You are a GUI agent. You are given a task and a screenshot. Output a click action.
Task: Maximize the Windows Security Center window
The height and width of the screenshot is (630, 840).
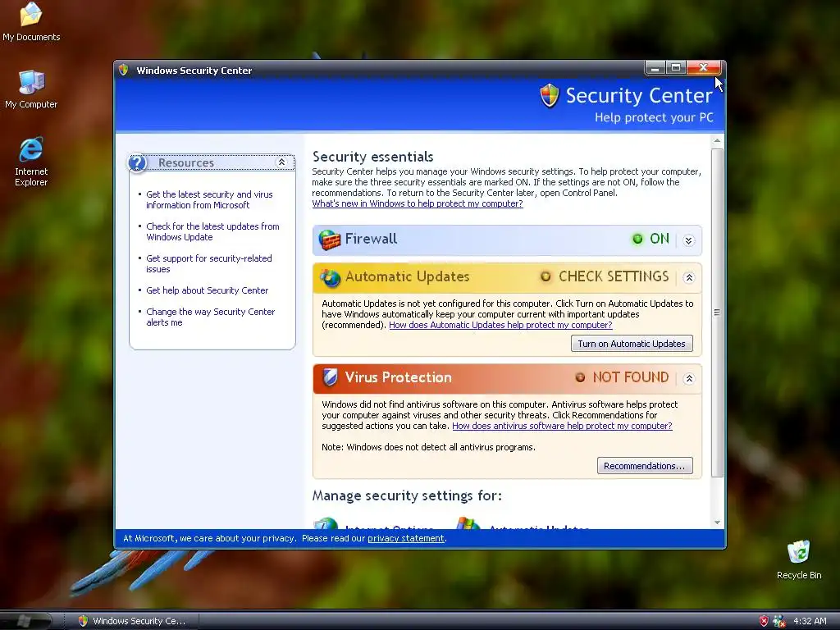[x=676, y=67]
